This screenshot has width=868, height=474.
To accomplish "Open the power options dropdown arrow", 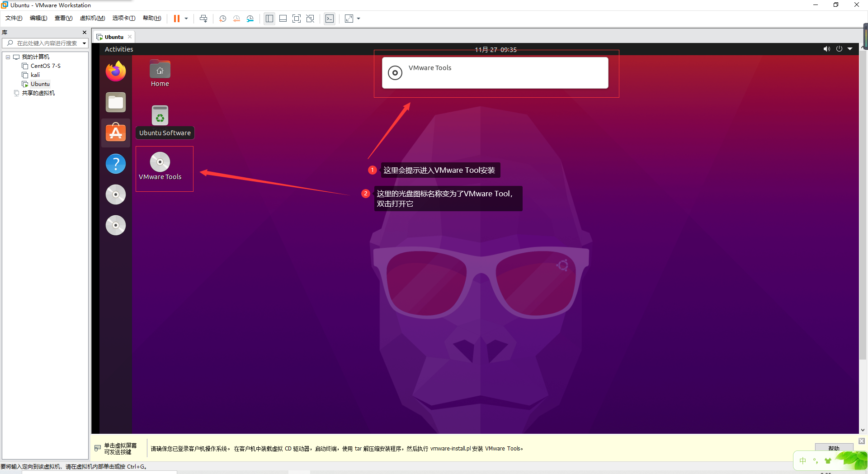I will 186,19.
